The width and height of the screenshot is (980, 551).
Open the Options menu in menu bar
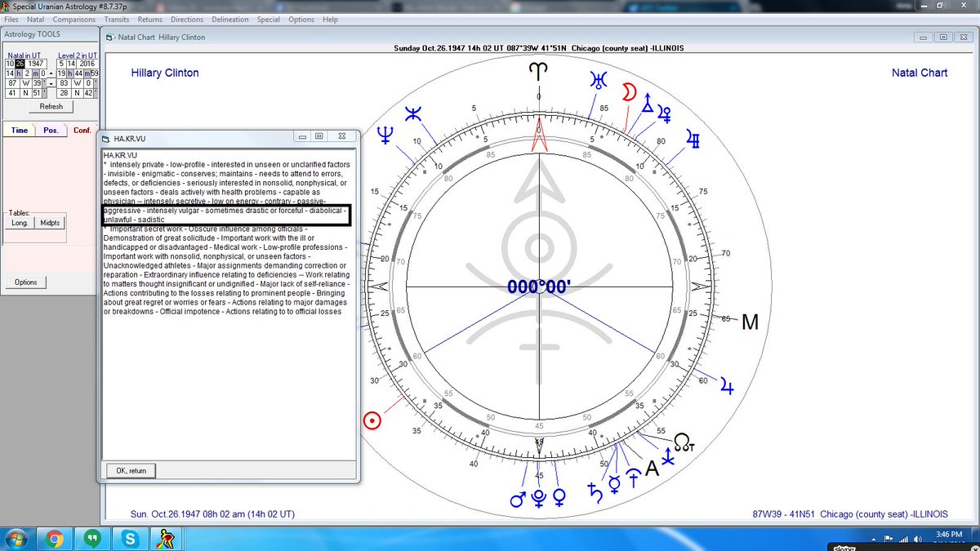click(301, 19)
